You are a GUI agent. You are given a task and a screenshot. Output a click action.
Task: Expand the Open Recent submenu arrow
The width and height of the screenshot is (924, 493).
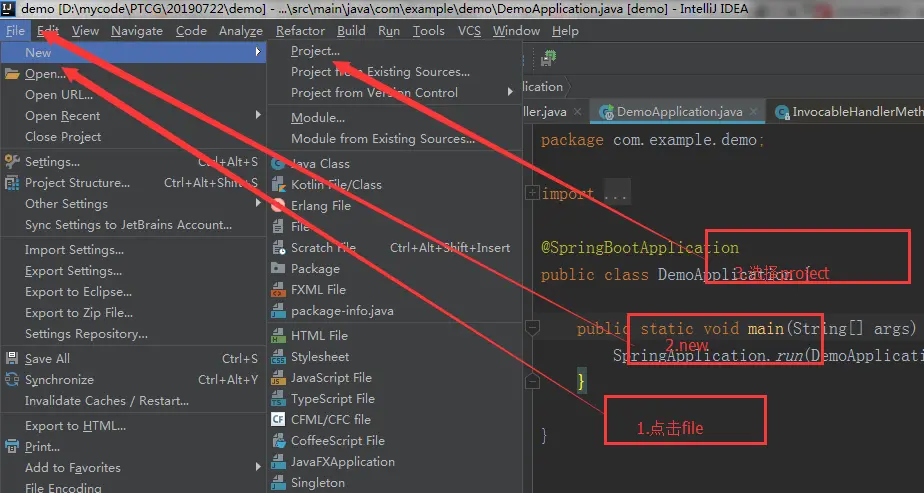(258, 115)
